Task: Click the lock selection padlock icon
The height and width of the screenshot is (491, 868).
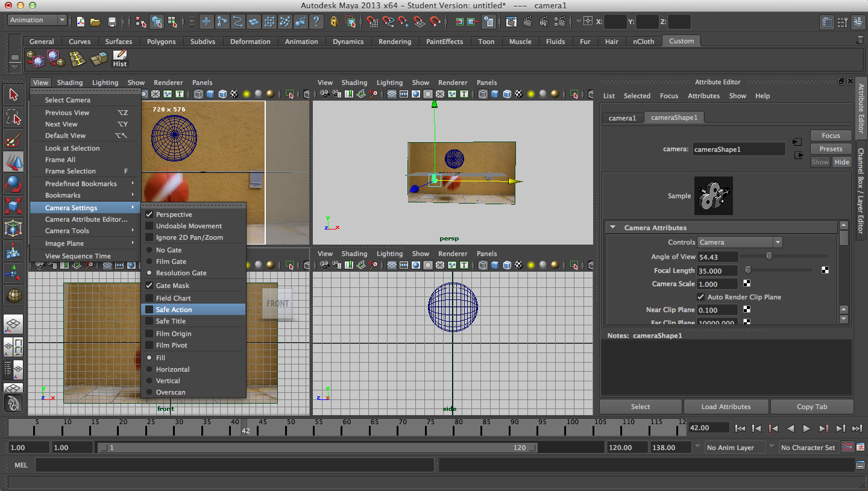Action: (x=334, y=22)
